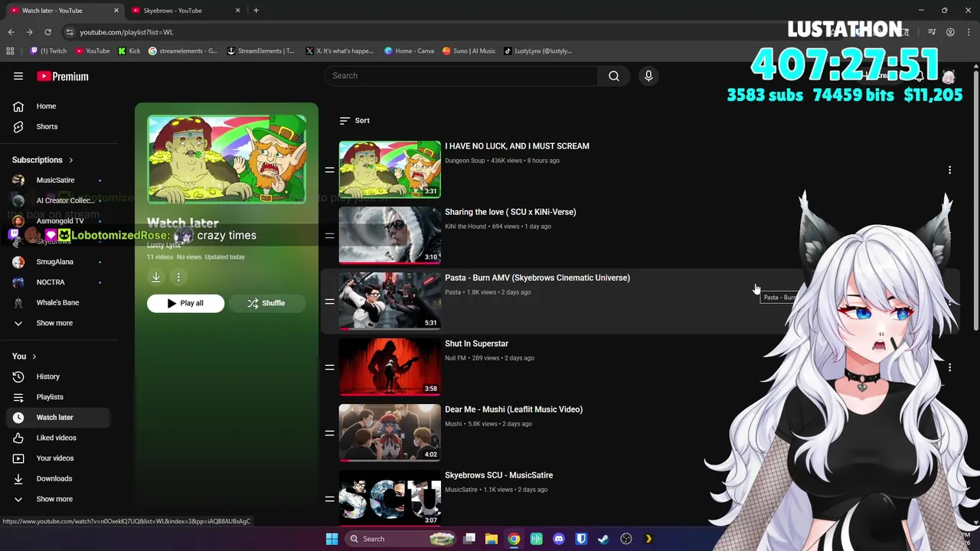The height and width of the screenshot is (551, 980).
Task: Click the address bar URL
Action: [x=126, y=32]
